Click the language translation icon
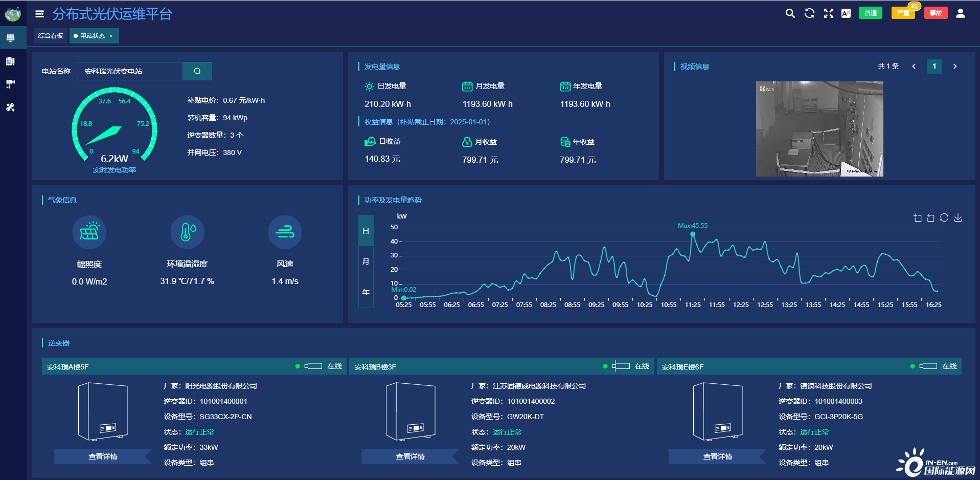The width and height of the screenshot is (980, 480). 846,13
